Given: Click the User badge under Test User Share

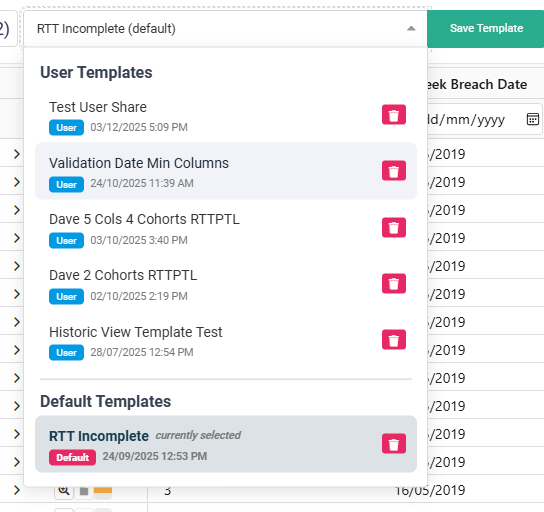Looking at the screenshot, I should click(66, 128).
